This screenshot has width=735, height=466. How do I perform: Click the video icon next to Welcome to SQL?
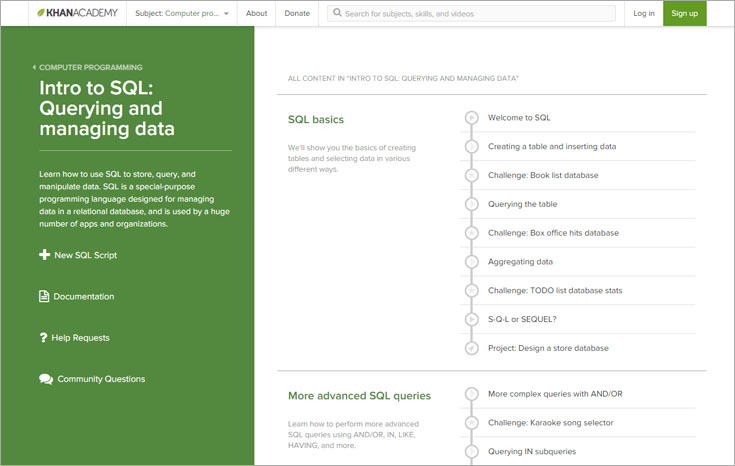(472, 118)
